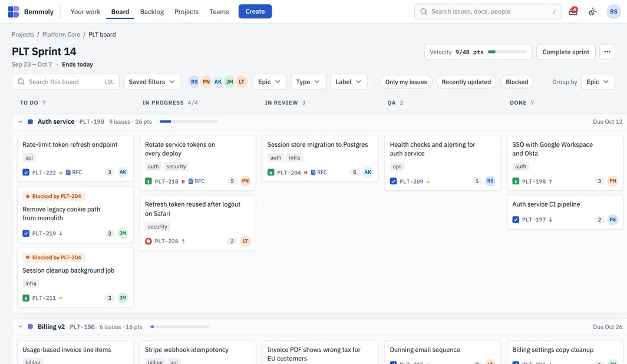627x364 pixels.
Task: Open the Projects breadcrumb link
Action: [23, 34]
